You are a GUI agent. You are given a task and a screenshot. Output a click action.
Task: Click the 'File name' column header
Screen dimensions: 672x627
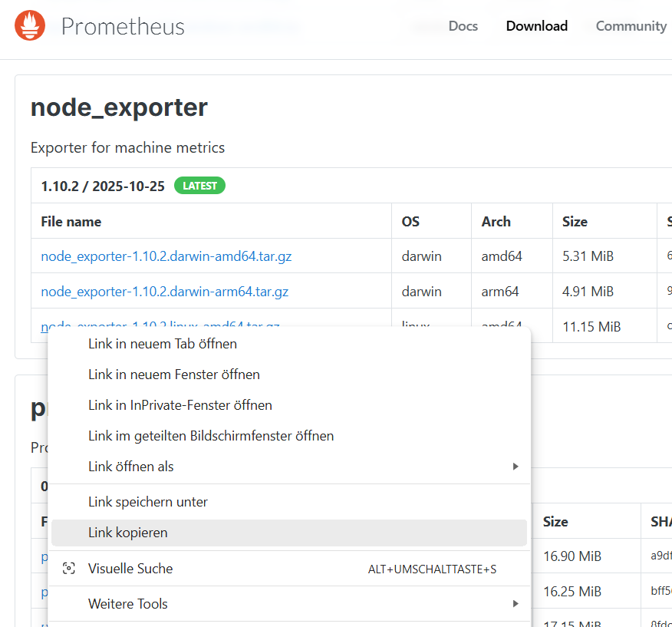coord(71,221)
